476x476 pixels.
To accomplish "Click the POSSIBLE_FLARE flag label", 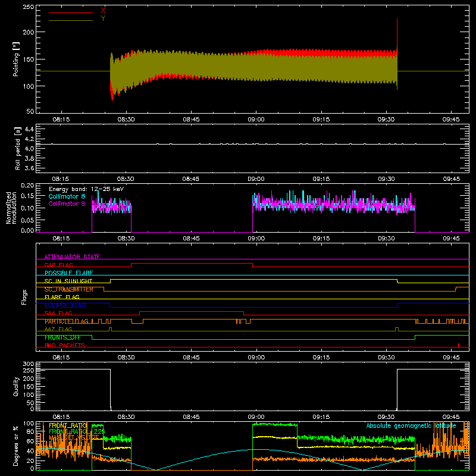I will [x=68, y=273].
